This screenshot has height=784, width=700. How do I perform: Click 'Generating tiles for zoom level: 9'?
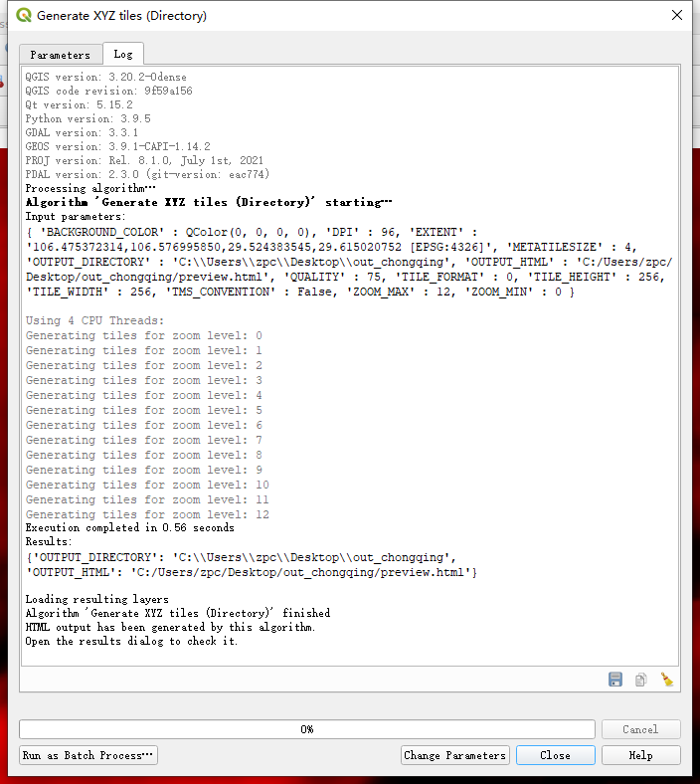(144, 470)
